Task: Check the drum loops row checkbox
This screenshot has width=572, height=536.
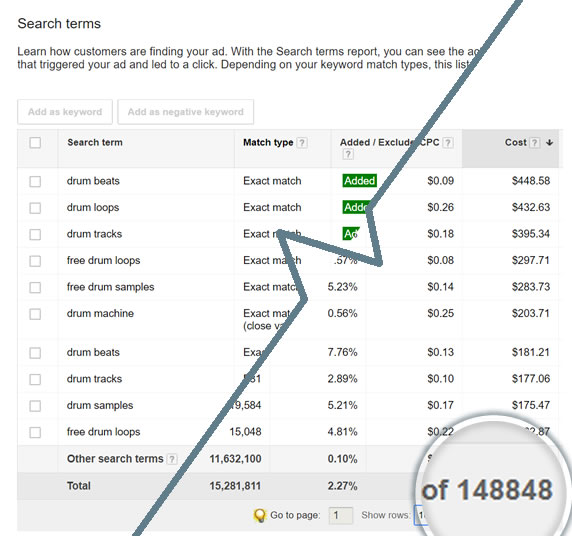Action: [35, 208]
